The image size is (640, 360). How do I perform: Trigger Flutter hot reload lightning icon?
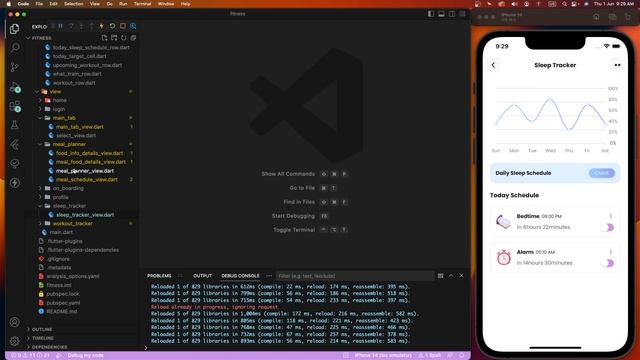[x=102, y=26]
